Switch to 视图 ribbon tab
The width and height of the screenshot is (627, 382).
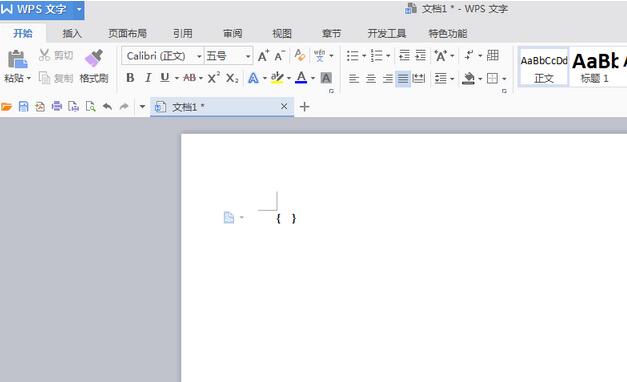point(282,34)
